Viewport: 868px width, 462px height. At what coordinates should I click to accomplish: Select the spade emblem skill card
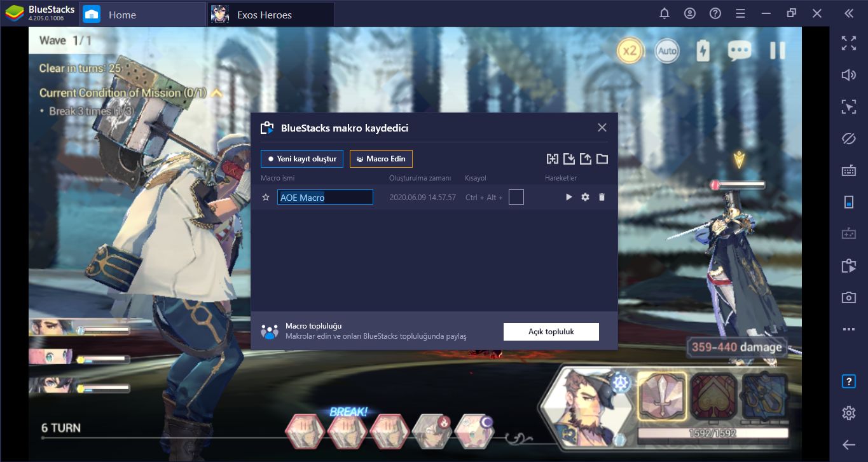coord(713,397)
